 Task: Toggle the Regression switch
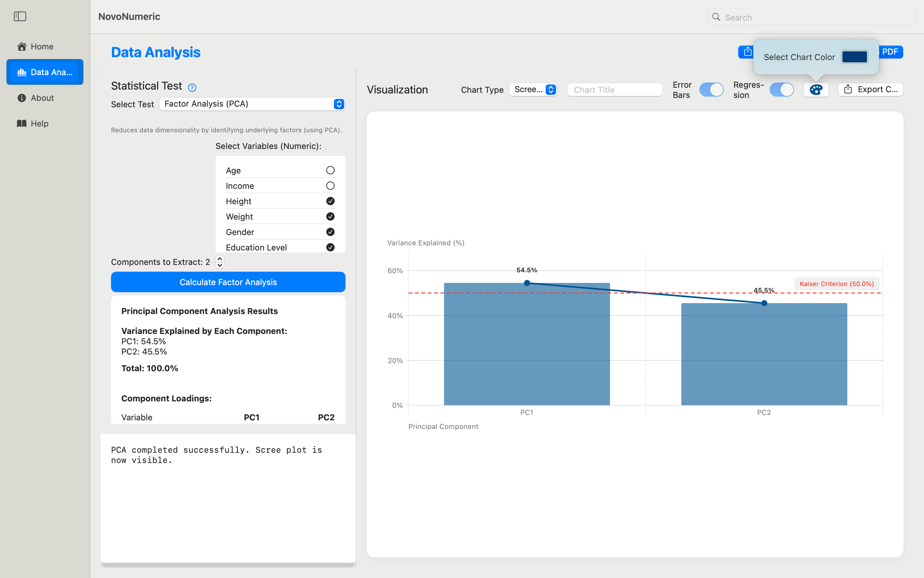(782, 90)
